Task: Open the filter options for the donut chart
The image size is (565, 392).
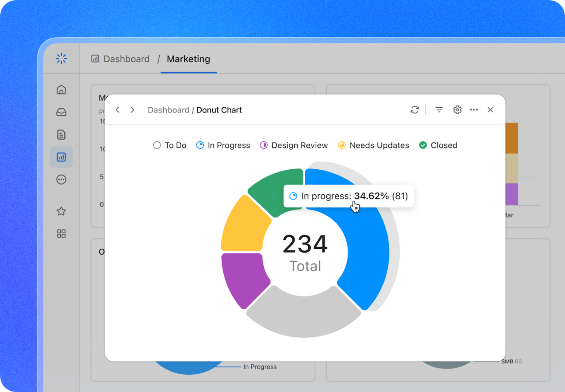Action: tap(439, 109)
